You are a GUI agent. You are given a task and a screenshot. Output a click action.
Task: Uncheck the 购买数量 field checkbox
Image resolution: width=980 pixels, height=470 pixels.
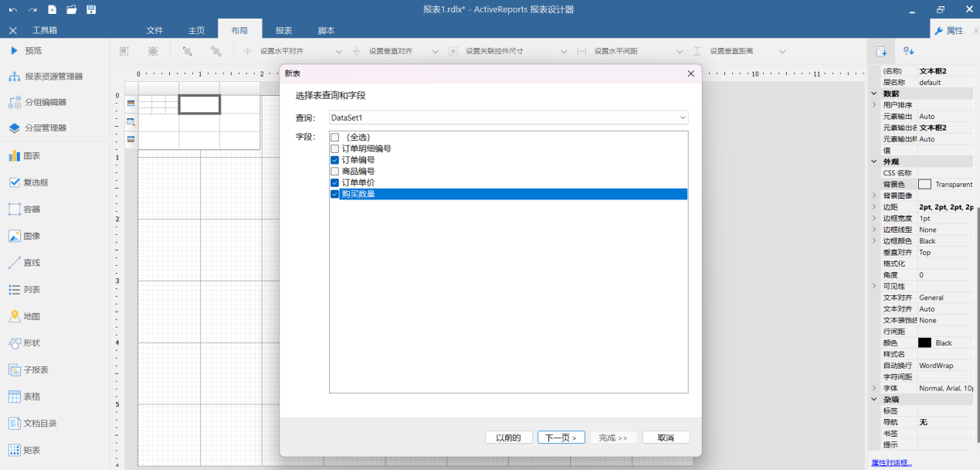tap(335, 194)
